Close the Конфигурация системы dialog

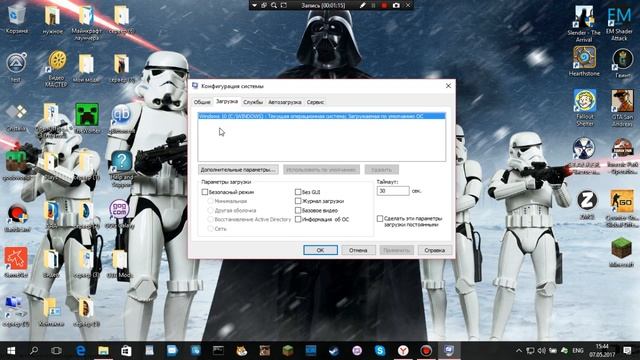[x=448, y=86]
